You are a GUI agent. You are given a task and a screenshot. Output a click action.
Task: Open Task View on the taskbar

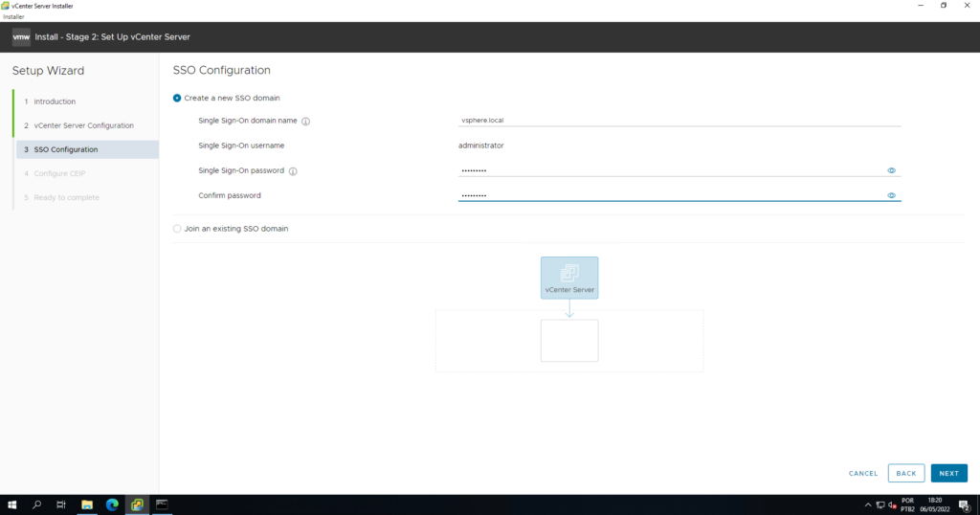click(x=61, y=504)
